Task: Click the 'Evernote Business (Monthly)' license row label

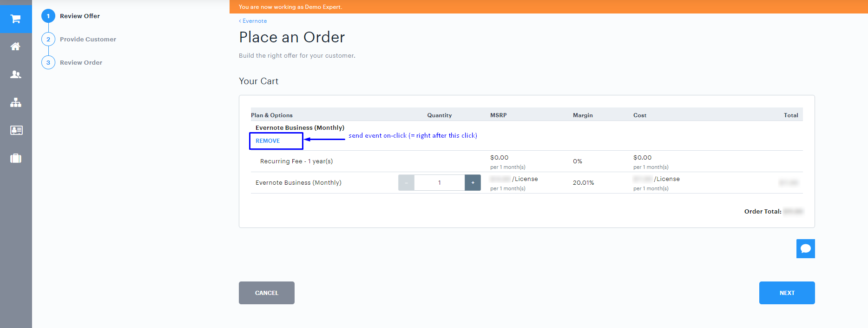Action: click(298, 183)
